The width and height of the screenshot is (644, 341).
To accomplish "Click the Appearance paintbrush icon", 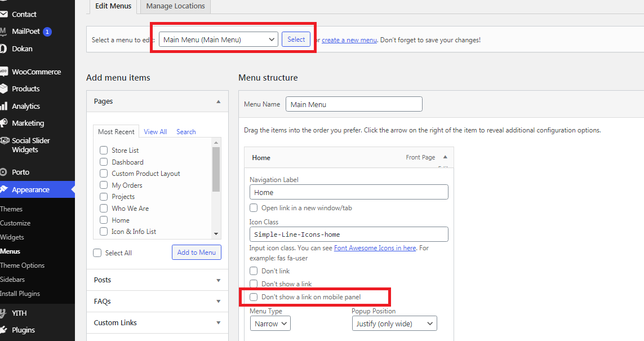I will 3,189.
